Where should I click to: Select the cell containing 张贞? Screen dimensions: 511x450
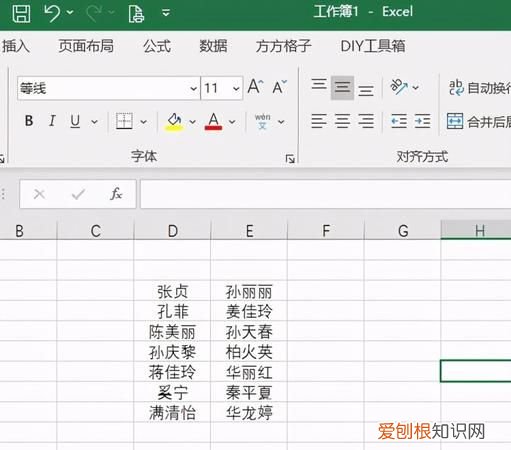[x=172, y=291]
